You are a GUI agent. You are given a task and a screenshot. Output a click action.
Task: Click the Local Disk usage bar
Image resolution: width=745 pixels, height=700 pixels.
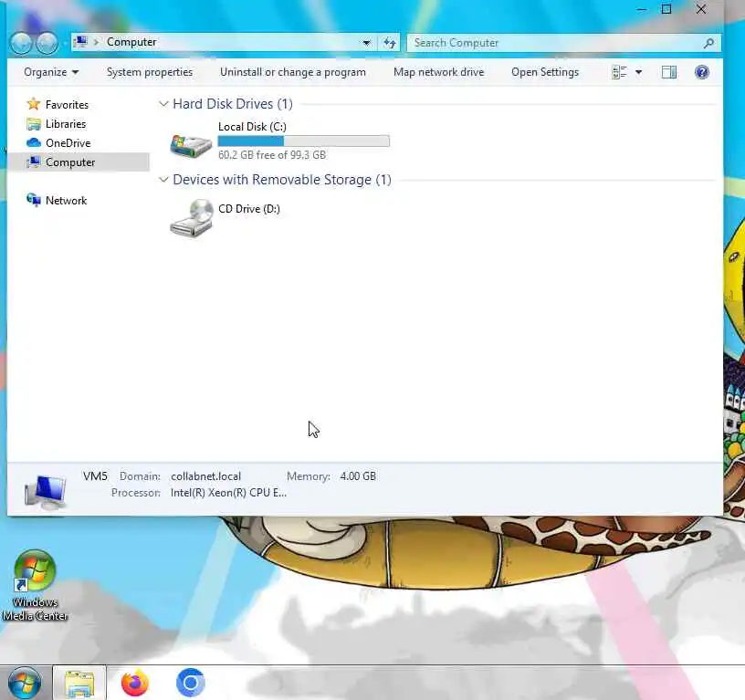coord(304,141)
